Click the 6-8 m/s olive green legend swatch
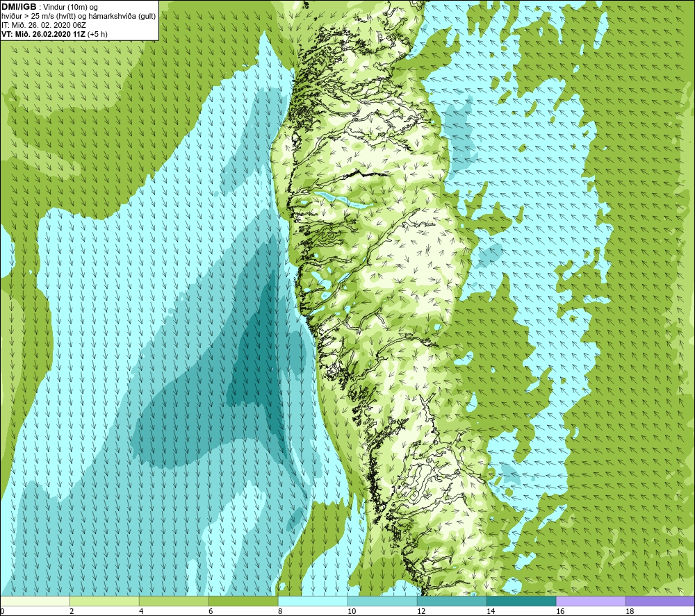695x616 pixels. tap(243, 601)
